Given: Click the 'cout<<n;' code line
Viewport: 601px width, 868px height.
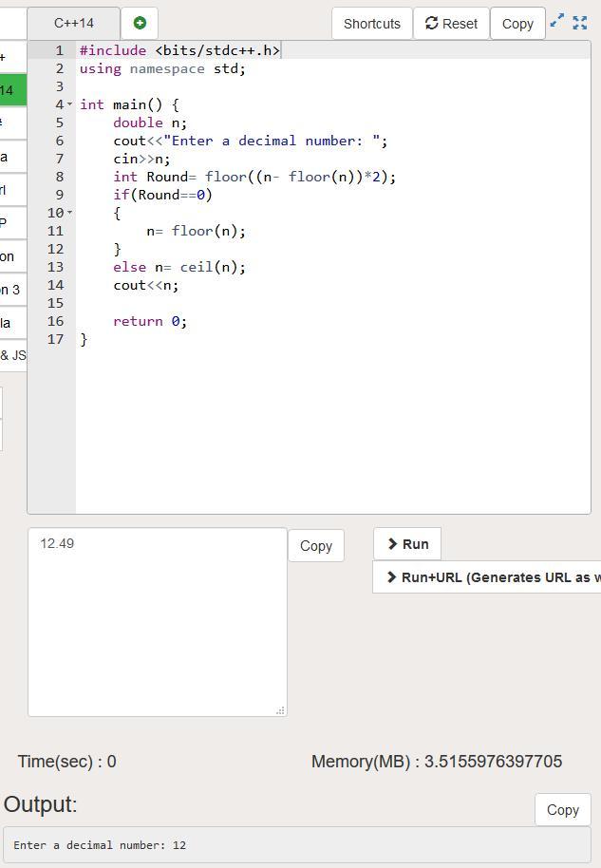Looking at the screenshot, I should click(x=146, y=286).
